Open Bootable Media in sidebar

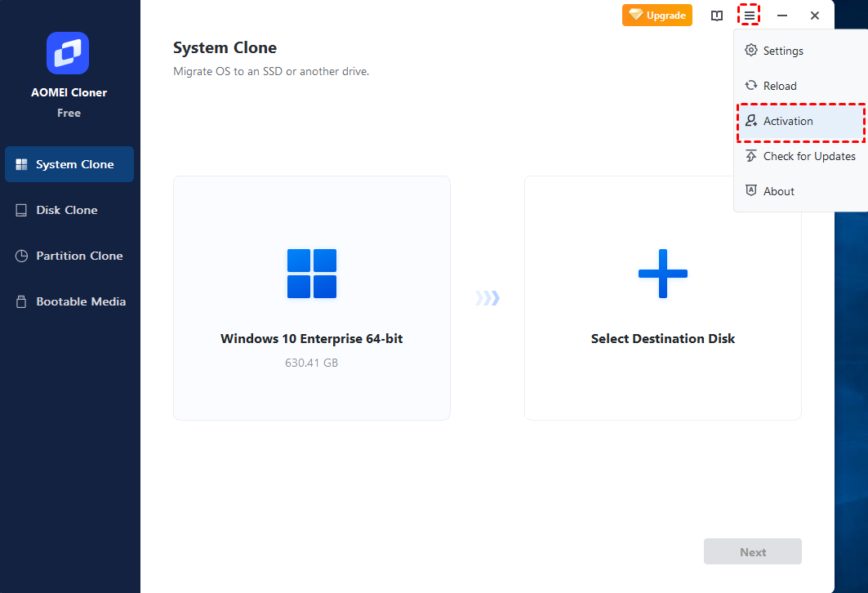click(69, 301)
